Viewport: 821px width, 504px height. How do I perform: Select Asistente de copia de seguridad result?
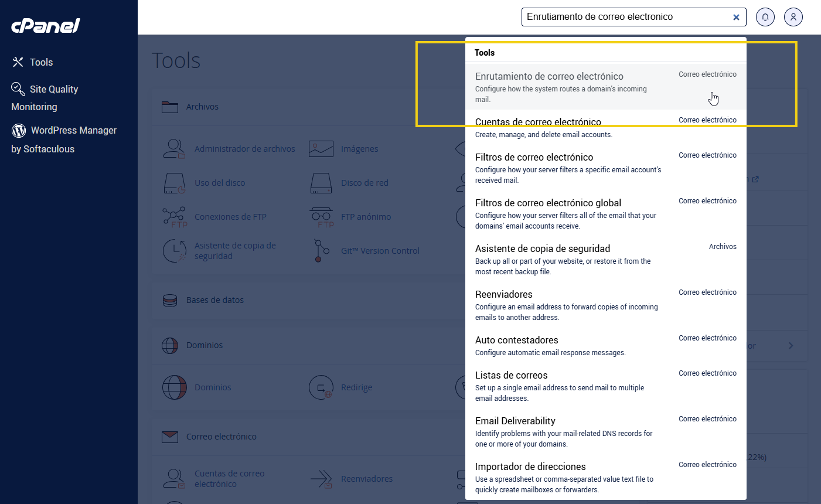click(x=542, y=249)
